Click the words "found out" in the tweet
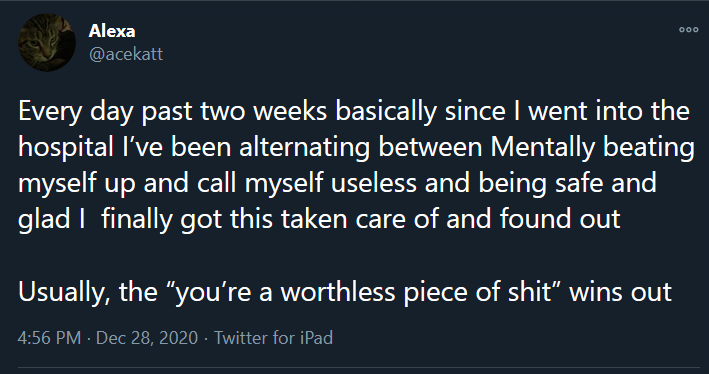Screen dimensions: 709x374 click(x=560, y=219)
